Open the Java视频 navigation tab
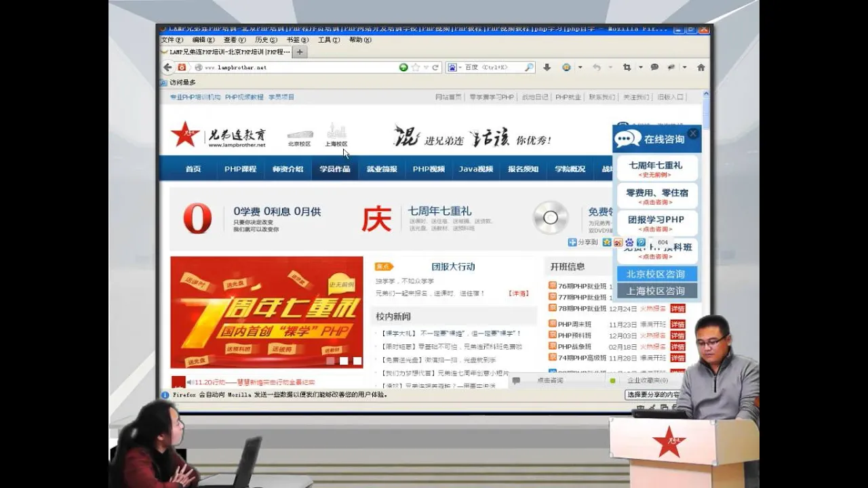This screenshot has width=868, height=488. (475, 169)
